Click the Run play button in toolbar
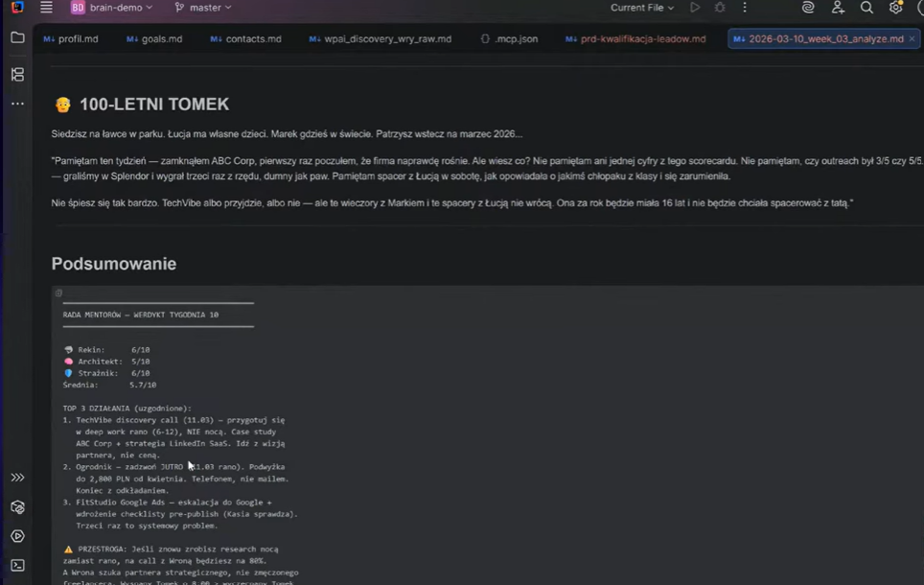The height and width of the screenshot is (585, 924). [x=695, y=8]
